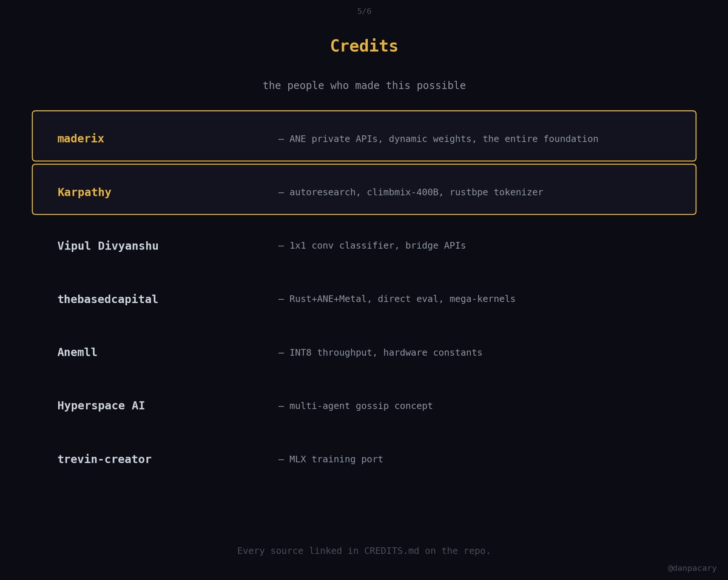Select the name "trevin-creator"

coord(104,459)
